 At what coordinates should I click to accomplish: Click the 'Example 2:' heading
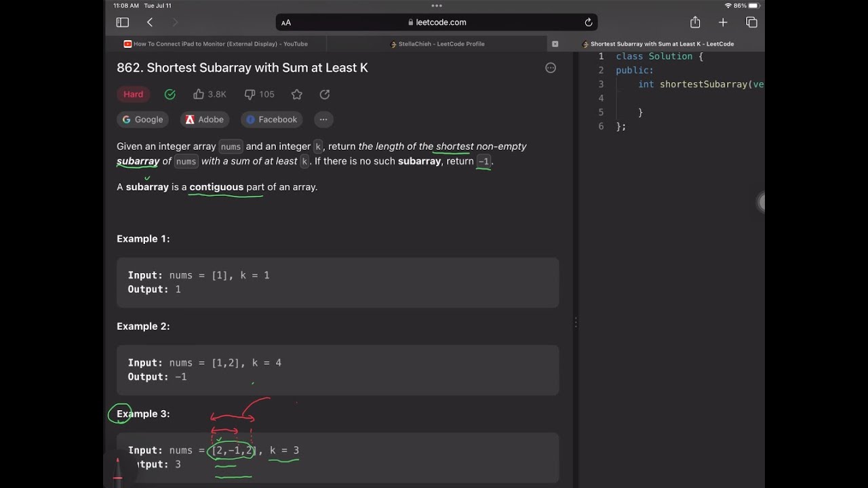coord(143,326)
